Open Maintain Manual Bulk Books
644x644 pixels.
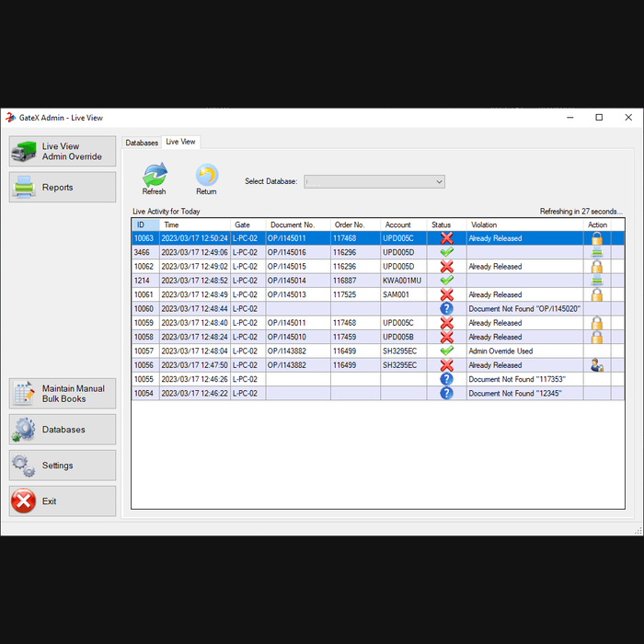point(63,394)
